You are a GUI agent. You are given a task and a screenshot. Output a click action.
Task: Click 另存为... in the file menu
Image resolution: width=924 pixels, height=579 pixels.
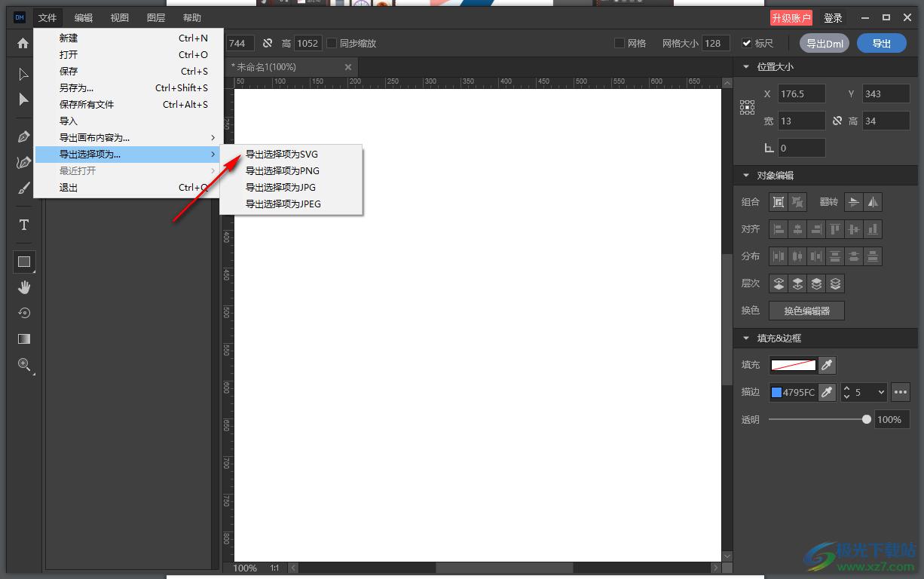pos(77,88)
